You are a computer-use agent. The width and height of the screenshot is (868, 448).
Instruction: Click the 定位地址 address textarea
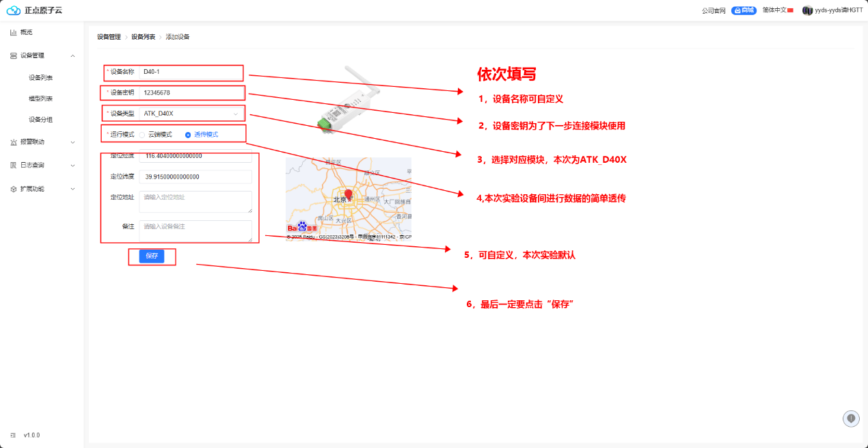click(x=195, y=202)
